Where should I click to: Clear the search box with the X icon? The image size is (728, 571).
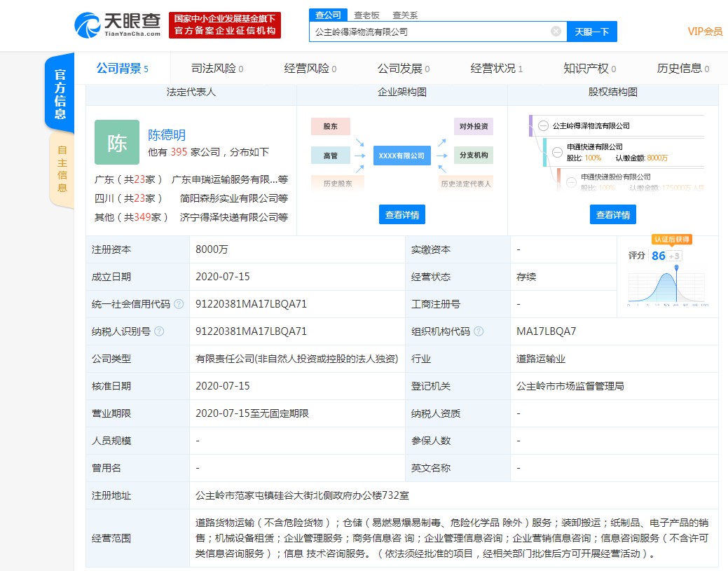556,32
